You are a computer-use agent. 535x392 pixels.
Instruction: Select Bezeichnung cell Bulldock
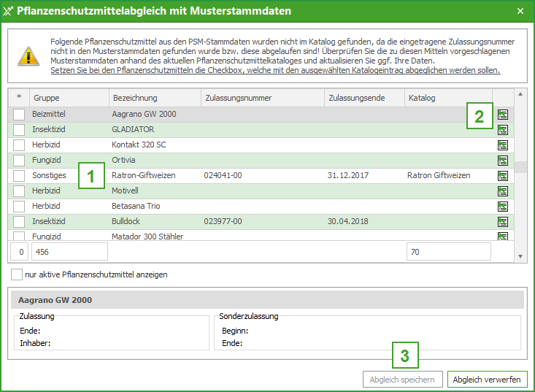click(x=126, y=221)
